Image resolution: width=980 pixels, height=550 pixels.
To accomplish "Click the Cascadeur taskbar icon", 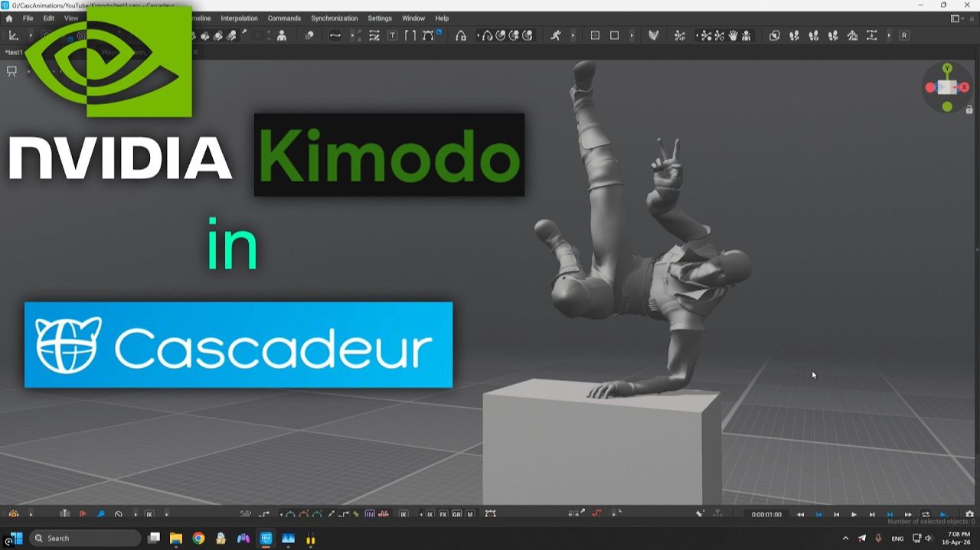I will pos(266,539).
